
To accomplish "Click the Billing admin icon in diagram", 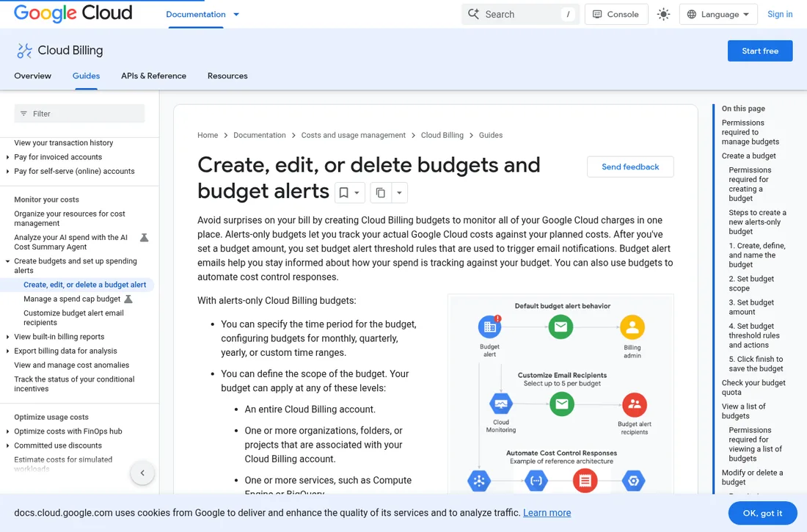I will [x=632, y=327].
